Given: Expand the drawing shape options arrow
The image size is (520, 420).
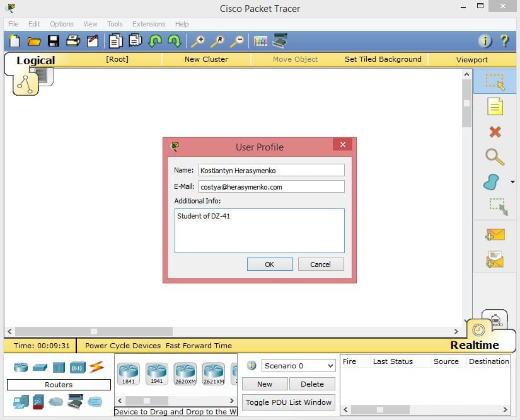Looking at the screenshot, I should tap(512, 182).
